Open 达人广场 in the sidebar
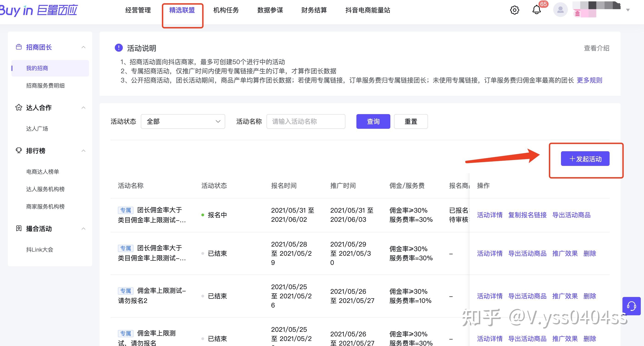This screenshot has height=346, width=644. pos(37,128)
